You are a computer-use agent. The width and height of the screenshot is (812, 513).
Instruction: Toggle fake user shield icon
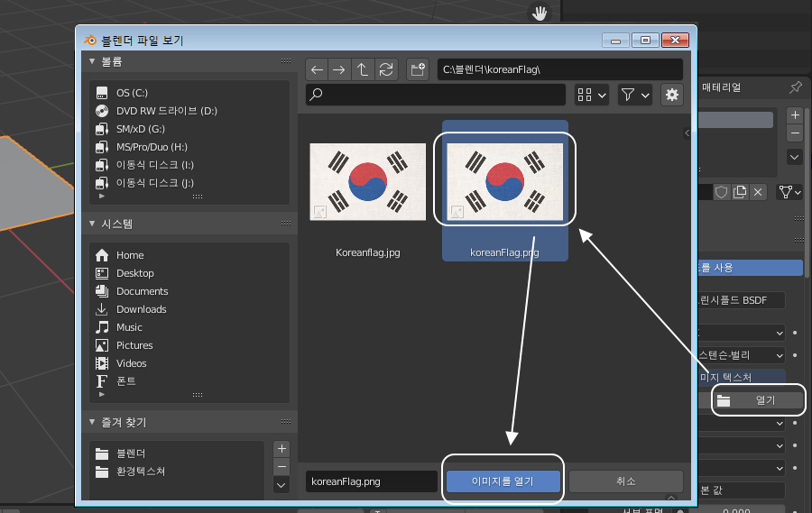tap(722, 192)
